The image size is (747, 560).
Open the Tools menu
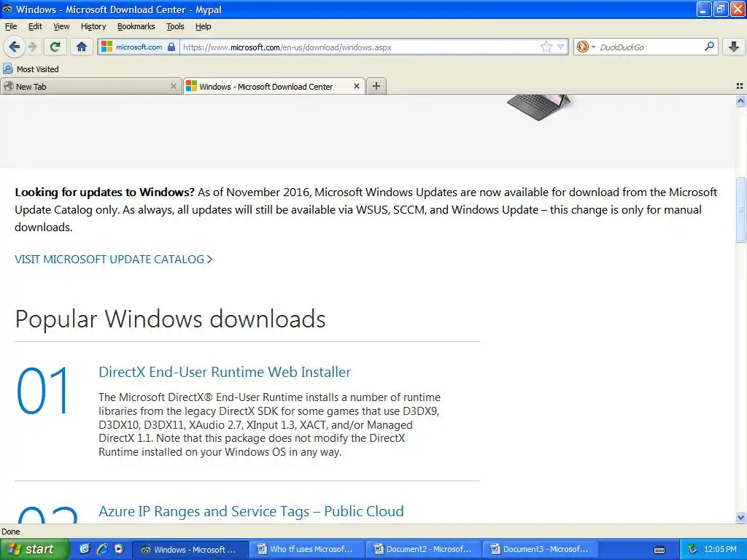tap(175, 26)
